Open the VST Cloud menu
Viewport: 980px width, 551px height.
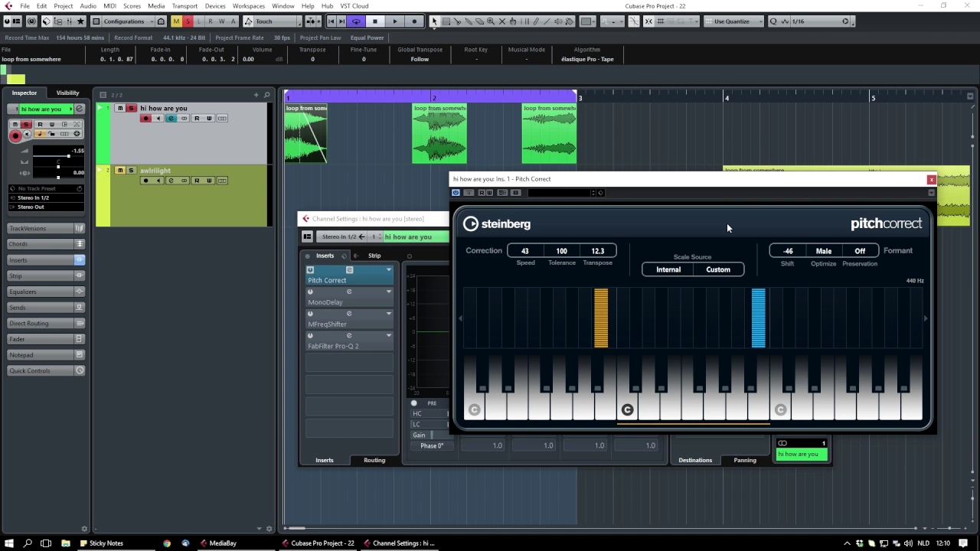pyautogui.click(x=354, y=6)
